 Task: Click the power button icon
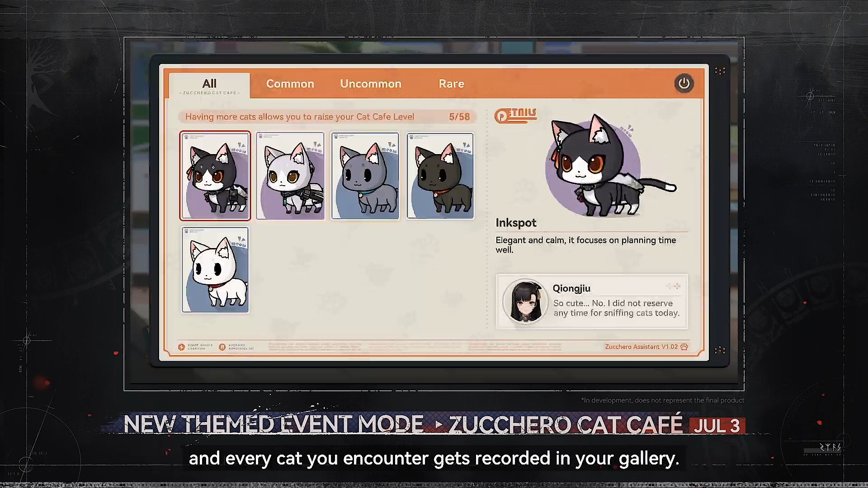tap(684, 84)
